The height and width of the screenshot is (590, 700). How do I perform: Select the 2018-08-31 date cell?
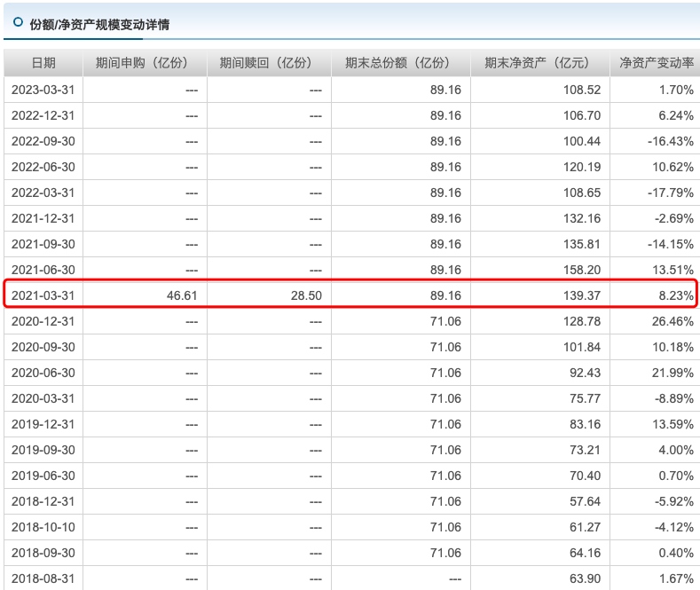[x=43, y=578]
